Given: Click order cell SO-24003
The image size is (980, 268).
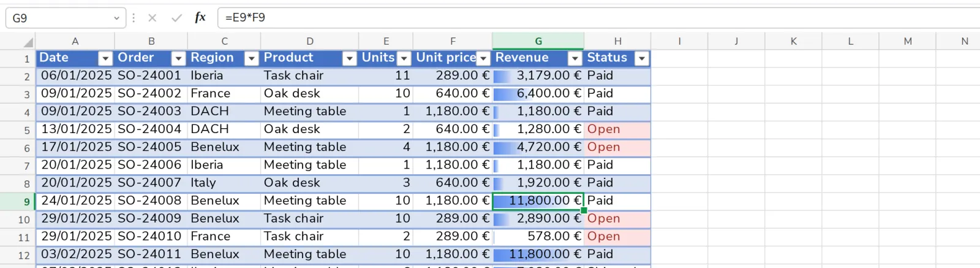Looking at the screenshot, I should [x=151, y=112].
